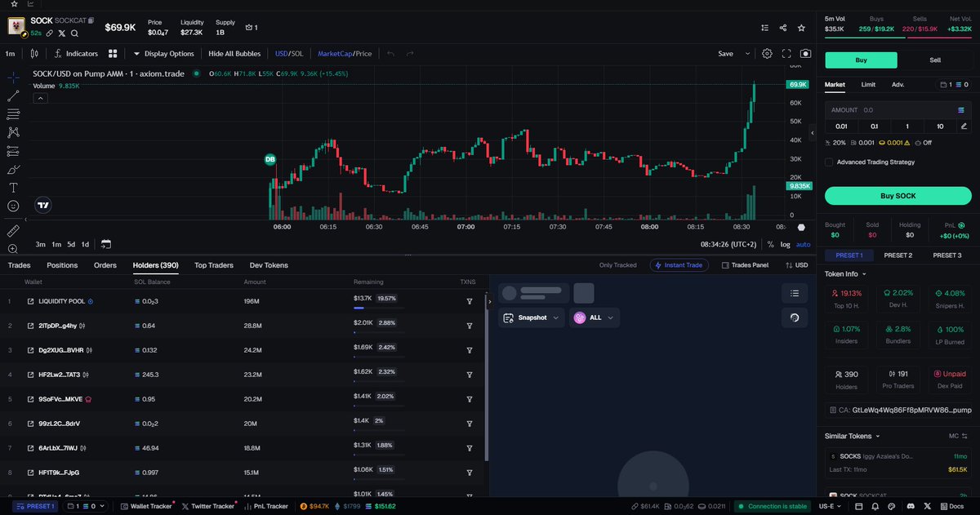
Task: Toggle log scale on chart
Action: click(x=785, y=244)
